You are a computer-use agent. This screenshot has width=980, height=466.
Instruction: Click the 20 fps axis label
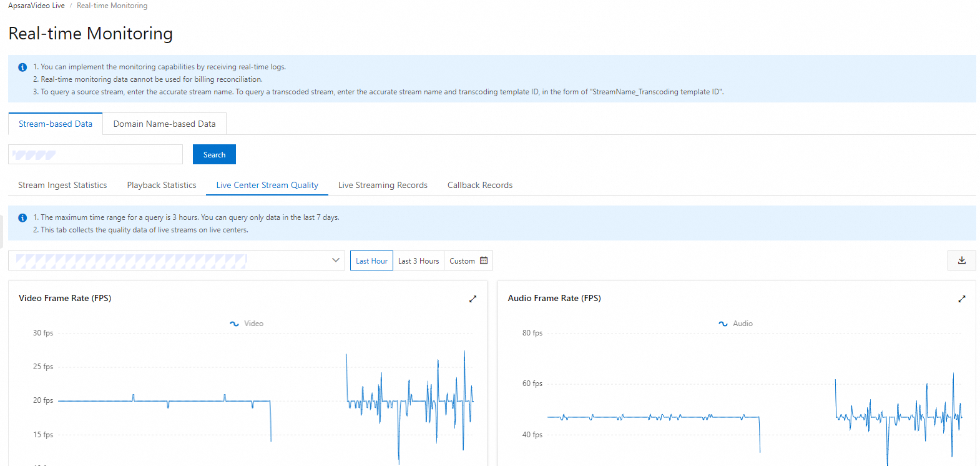[x=43, y=400]
